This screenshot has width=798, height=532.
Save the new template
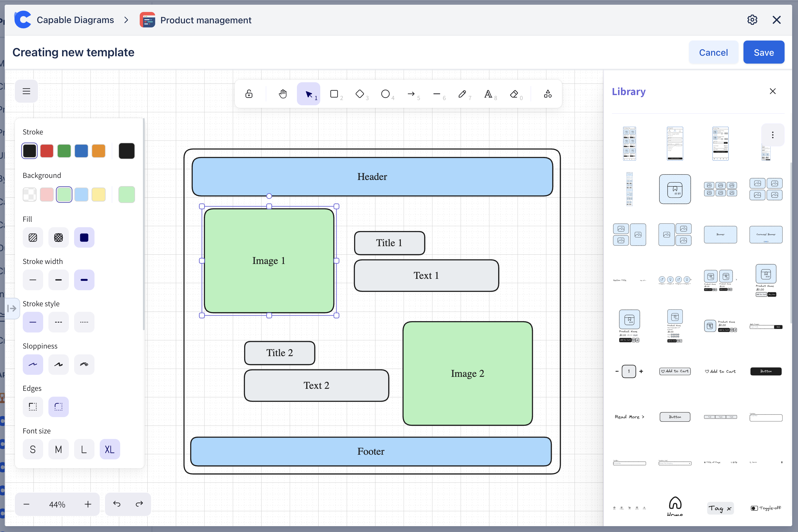763,52
